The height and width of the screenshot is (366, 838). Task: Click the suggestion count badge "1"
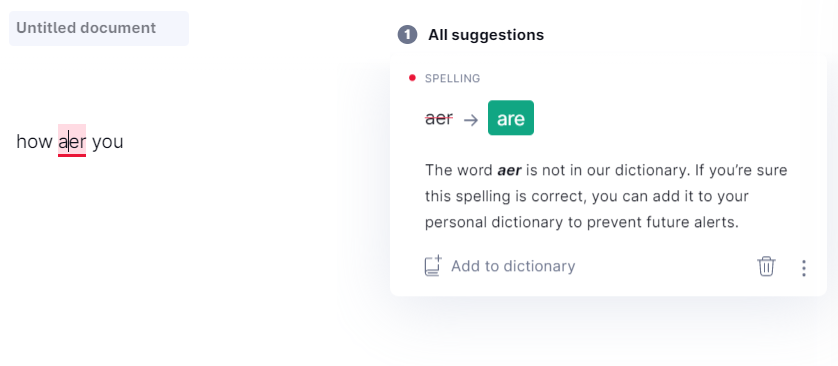coord(407,35)
